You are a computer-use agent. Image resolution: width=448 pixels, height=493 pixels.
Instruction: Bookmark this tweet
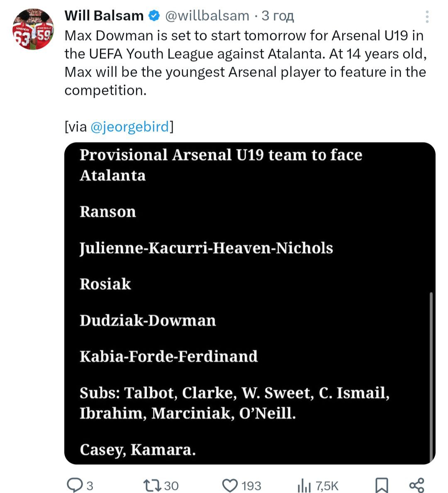click(382, 485)
